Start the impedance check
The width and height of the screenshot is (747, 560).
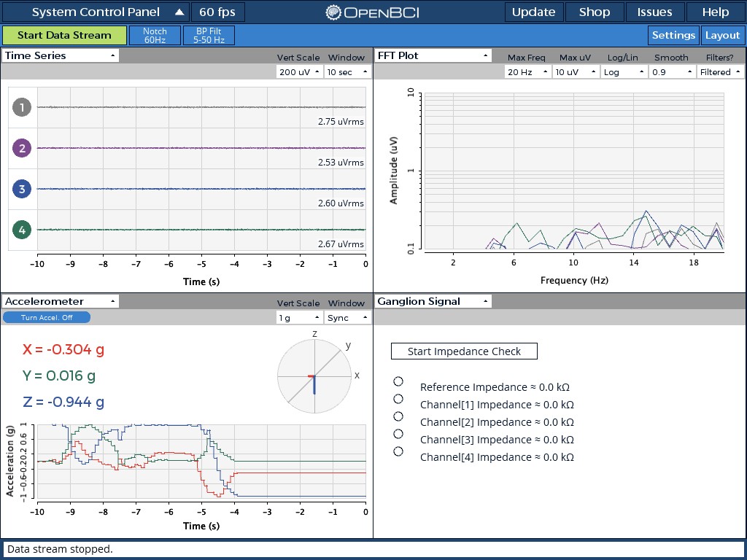coord(464,351)
